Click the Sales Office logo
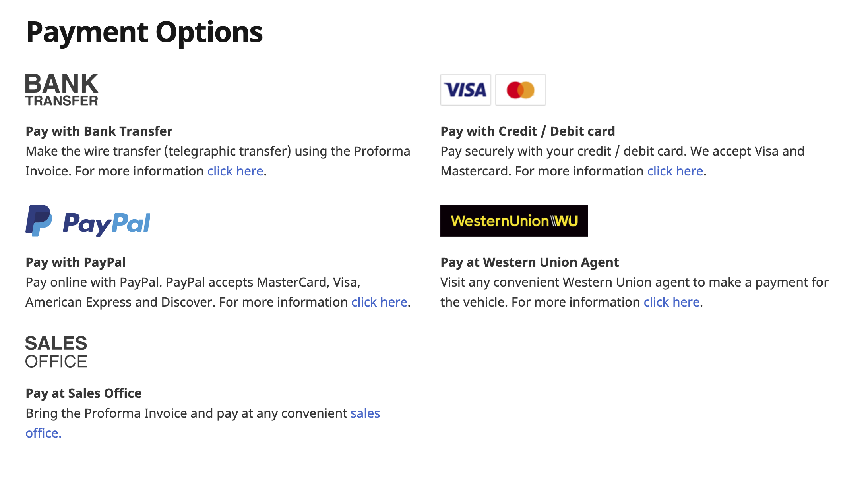 click(56, 352)
